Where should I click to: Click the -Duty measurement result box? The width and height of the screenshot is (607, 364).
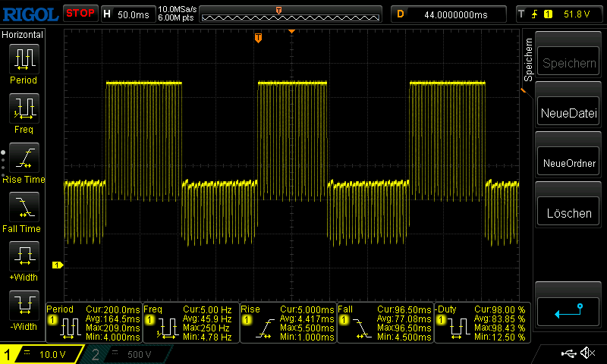[x=483, y=323]
